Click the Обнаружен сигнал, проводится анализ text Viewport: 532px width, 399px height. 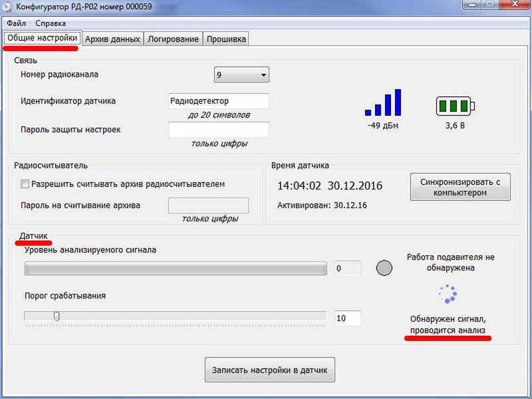pos(448,325)
